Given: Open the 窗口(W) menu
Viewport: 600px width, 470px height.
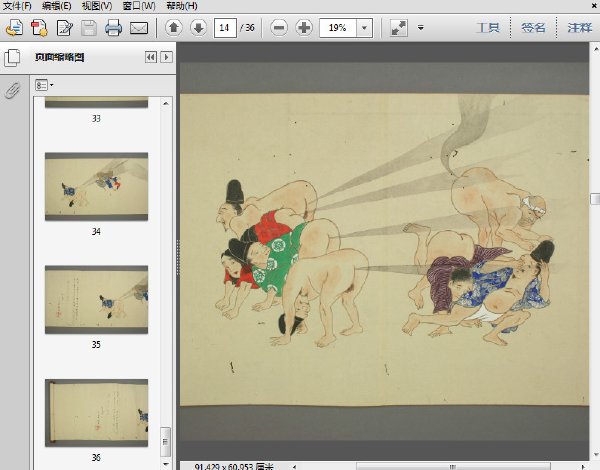Looking at the screenshot, I should coord(139,6).
